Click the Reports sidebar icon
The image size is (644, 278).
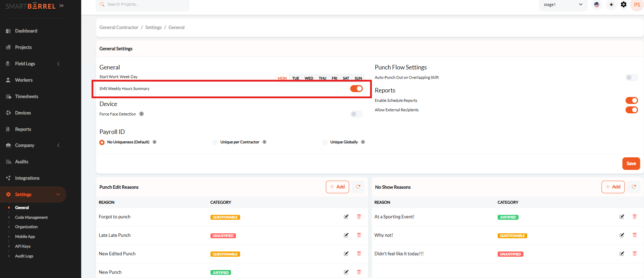coord(8,129)
